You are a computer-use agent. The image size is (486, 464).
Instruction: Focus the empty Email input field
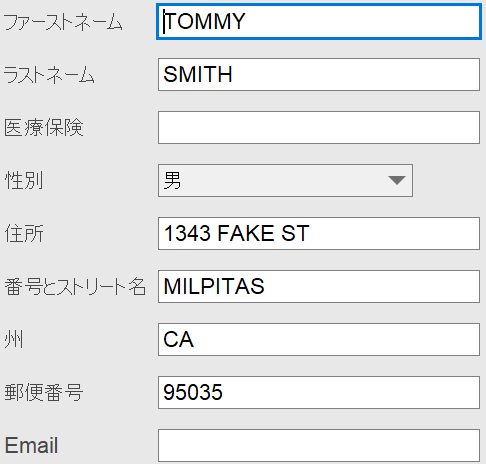[319, 445]
